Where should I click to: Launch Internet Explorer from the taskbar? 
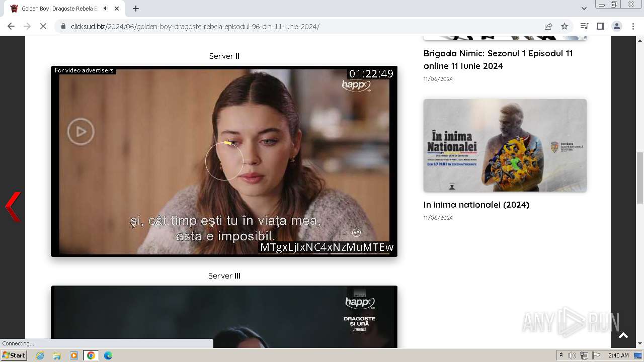point(40,355)
